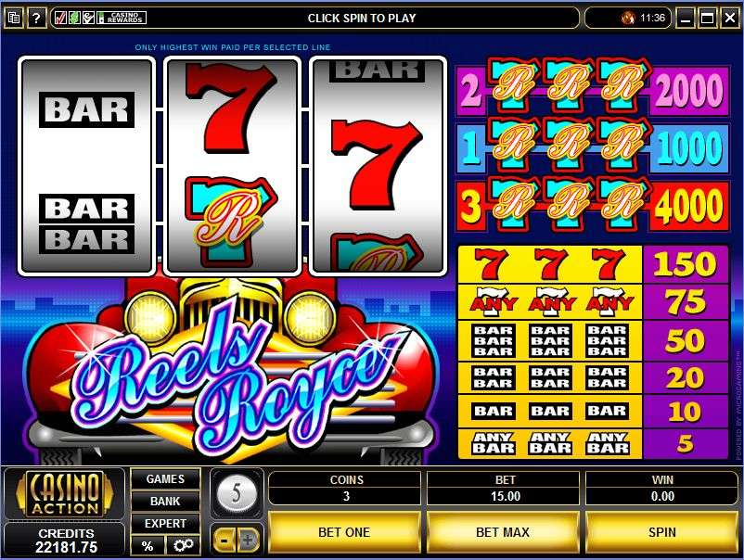Open the help question mark icon

(36, 18)
